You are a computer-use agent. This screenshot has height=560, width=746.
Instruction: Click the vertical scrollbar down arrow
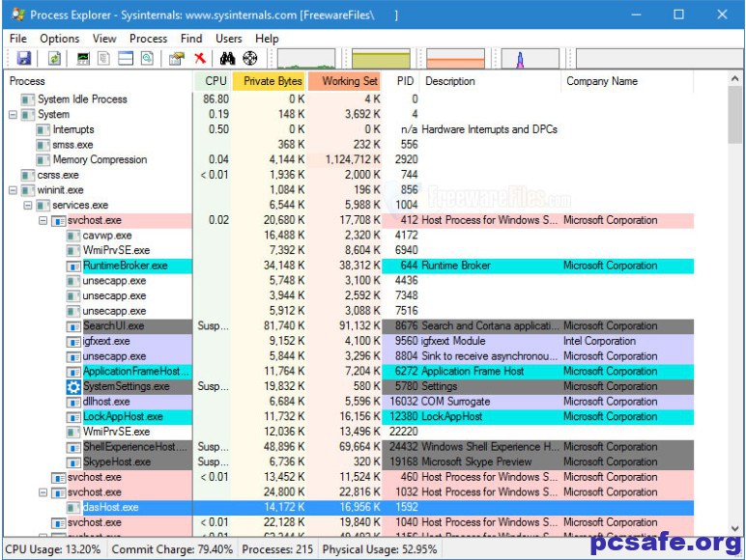pos(734,529)
